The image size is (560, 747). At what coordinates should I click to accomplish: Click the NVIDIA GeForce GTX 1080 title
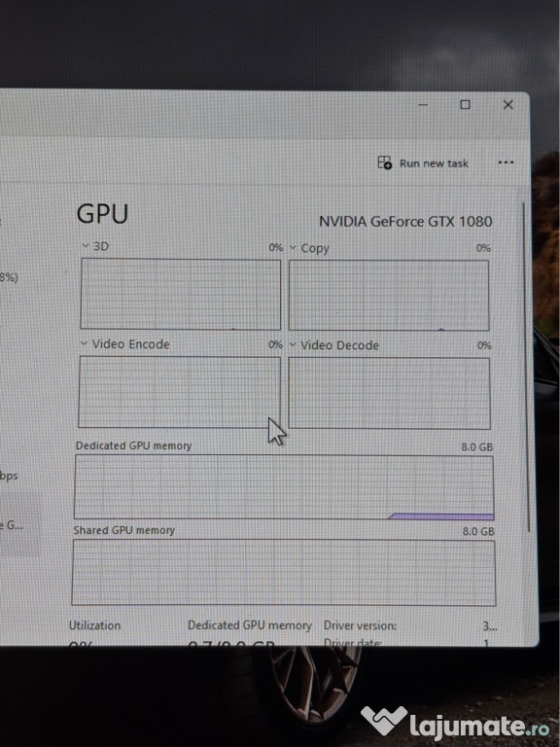point(405,222)
